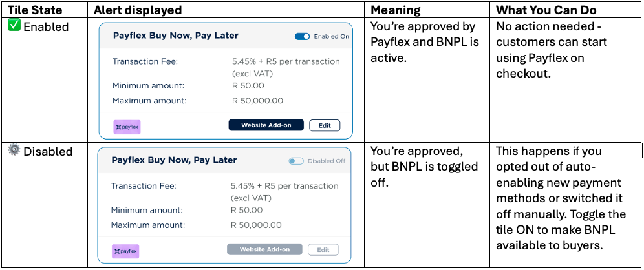Click the gear icon beside Disabled
Screen dimensions: 644x270
pyautogui.click(x=14, y=151)
